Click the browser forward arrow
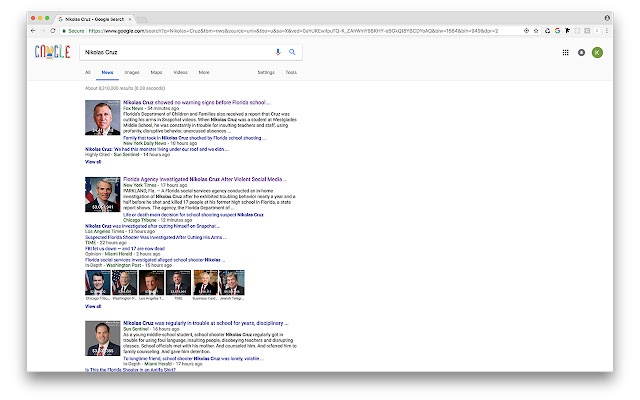The height and width of the screenshot is (400, 640). [42, 31]
